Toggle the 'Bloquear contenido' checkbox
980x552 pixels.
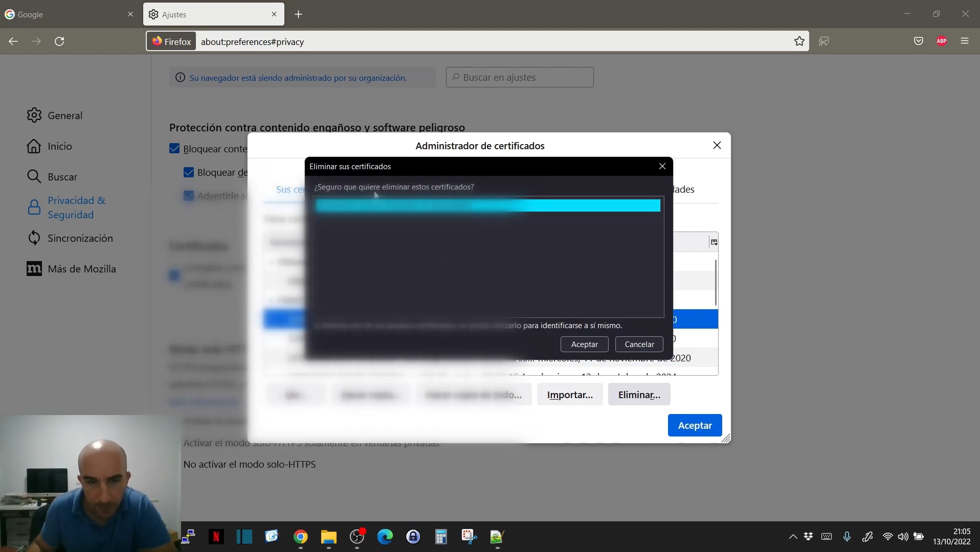point(174,149)
